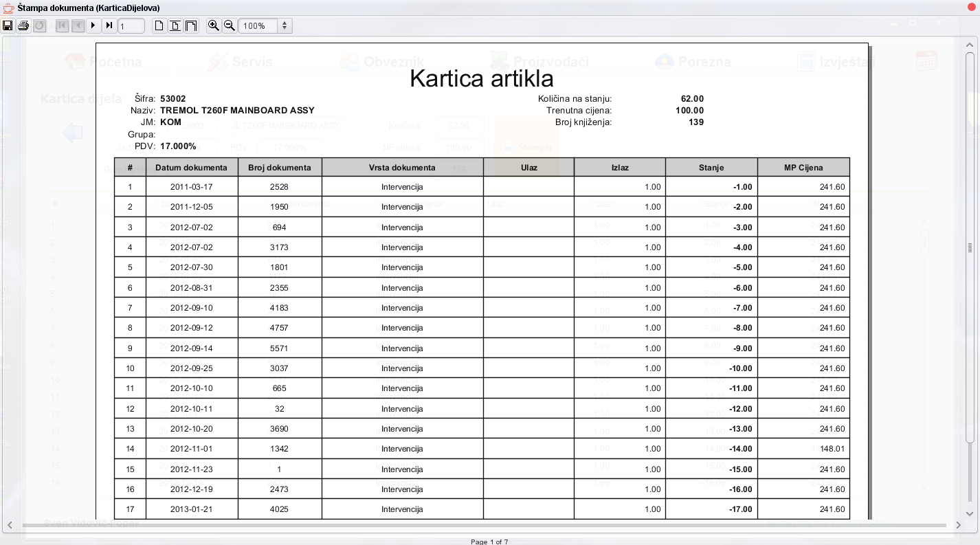Show the report at actual size
Viewport: 980px width, 545px height.
coord(159,25)
